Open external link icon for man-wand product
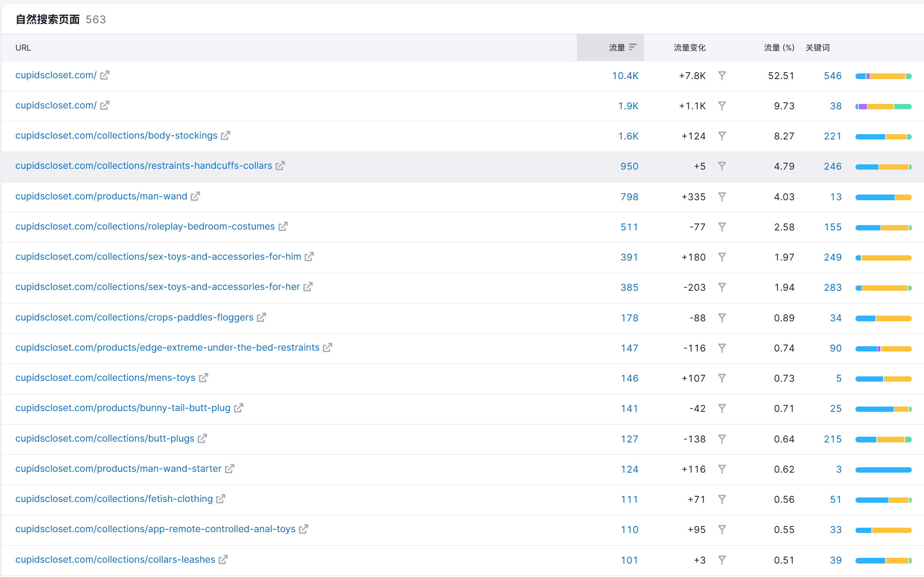Viewport: 924px width, 577px height. 195,196
